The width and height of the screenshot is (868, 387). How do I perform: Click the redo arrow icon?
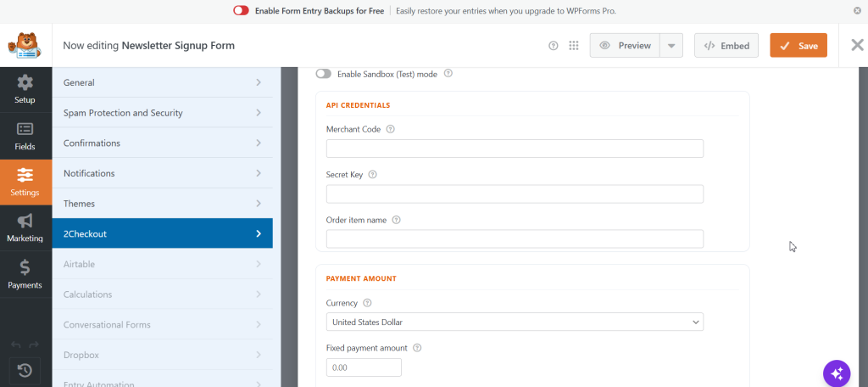click(34, 345)
